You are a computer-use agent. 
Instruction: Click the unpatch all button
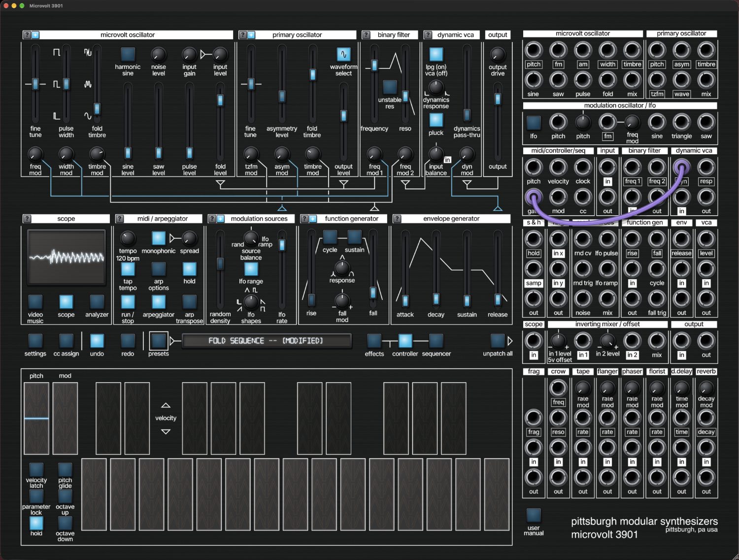coord(498,341)
